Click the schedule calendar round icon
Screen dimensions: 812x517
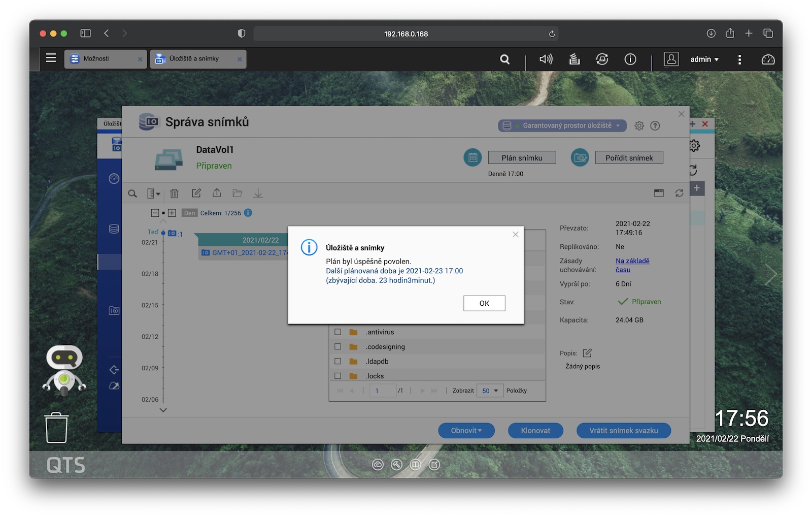(x=472, y=157)
